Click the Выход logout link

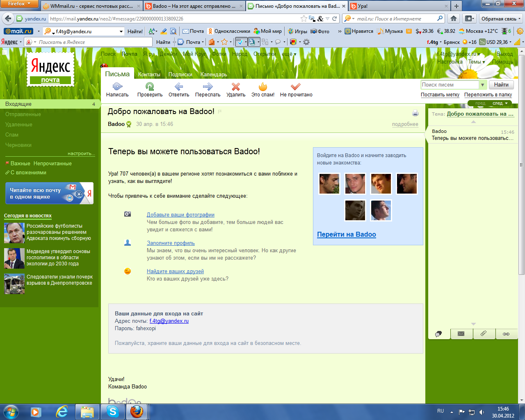tap(504, 54)
